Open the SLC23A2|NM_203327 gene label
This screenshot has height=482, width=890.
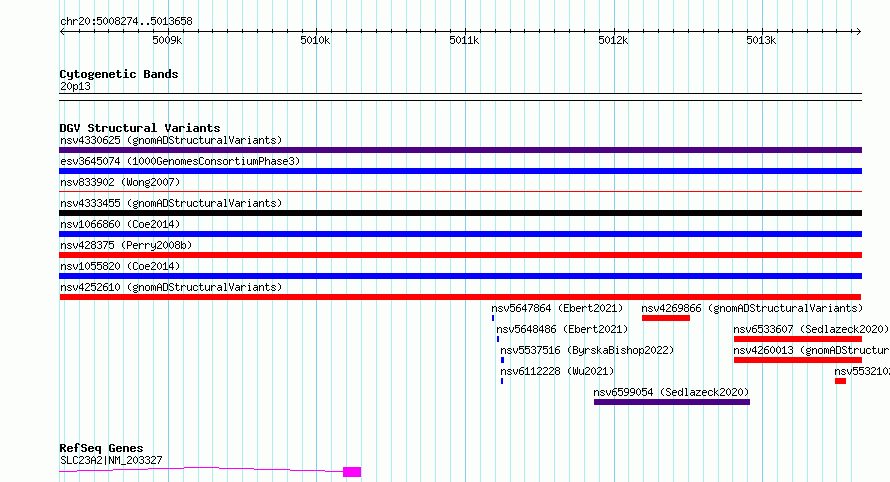pos(111,460)
